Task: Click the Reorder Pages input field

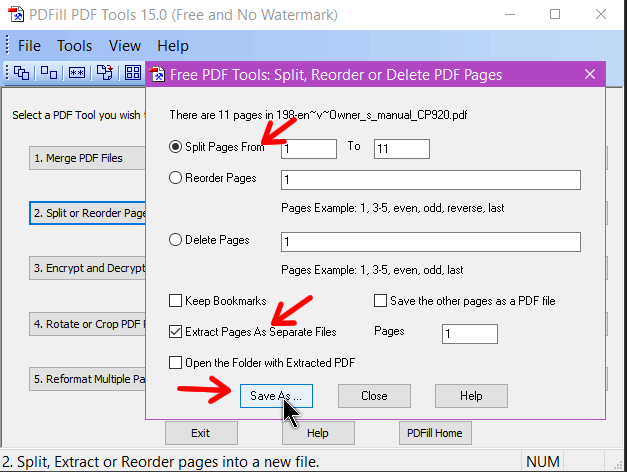Action: (431, 180)
